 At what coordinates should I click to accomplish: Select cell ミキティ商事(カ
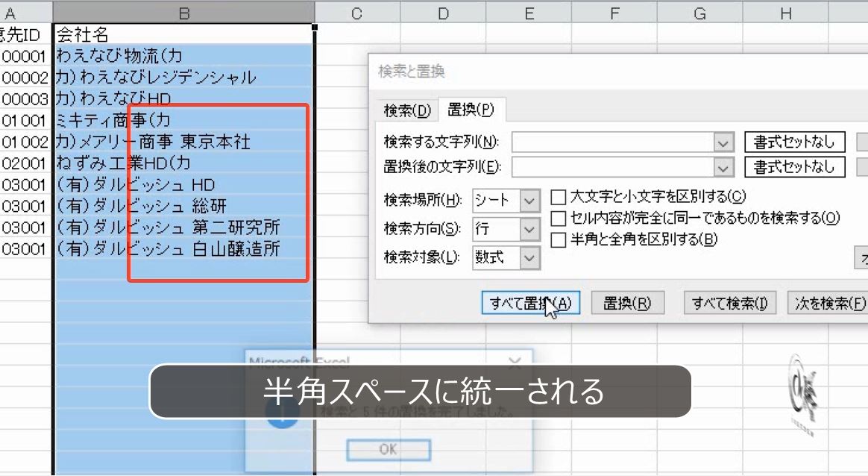(183, 119)
